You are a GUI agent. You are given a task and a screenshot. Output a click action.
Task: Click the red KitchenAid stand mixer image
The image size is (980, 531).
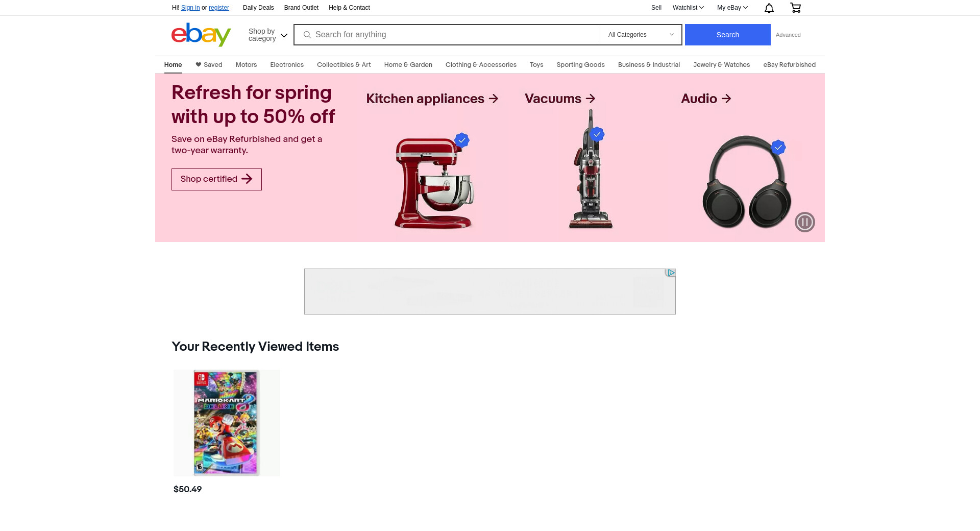(x=434, y=181)
